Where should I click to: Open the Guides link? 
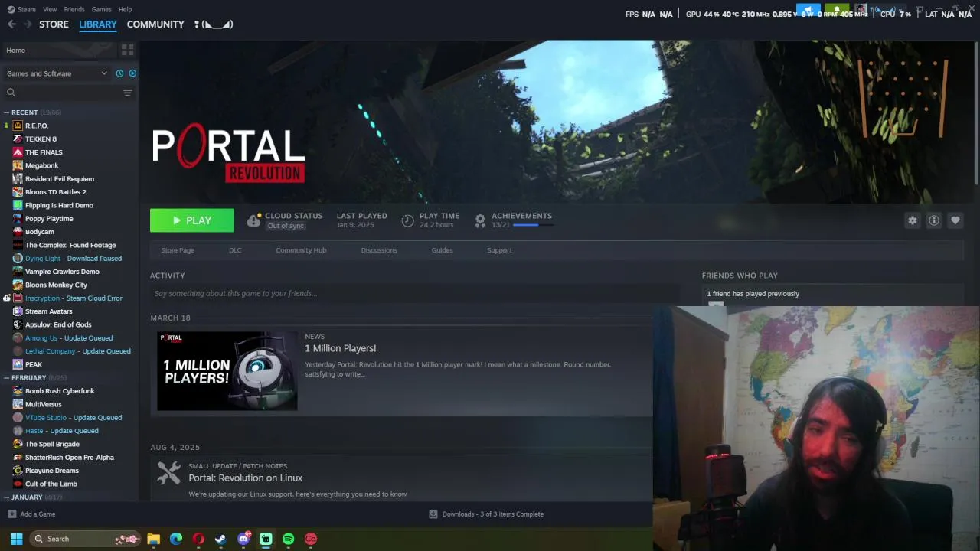click(442, 250)
